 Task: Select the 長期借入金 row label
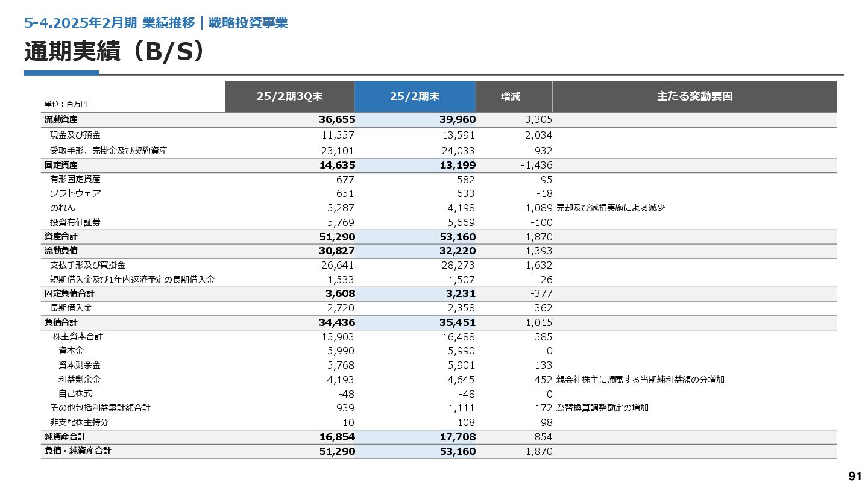pos(71,308)
